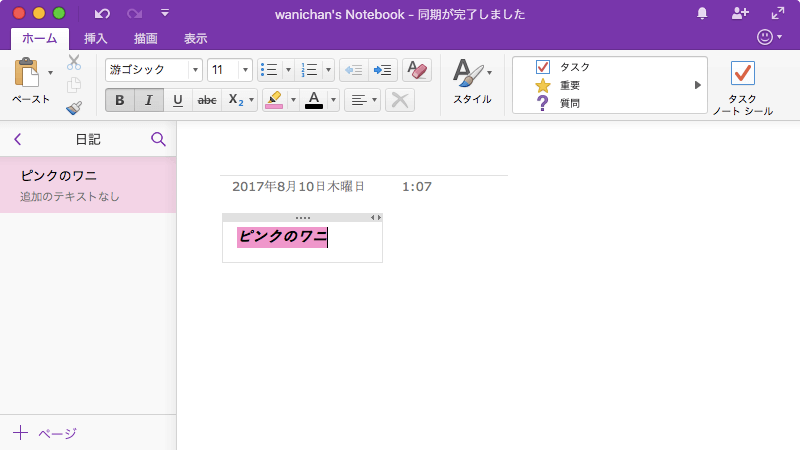Viewport: 800px width, 450px height.
Task: Open the font color dropdown arrow
Action: (x=333, y=100)
